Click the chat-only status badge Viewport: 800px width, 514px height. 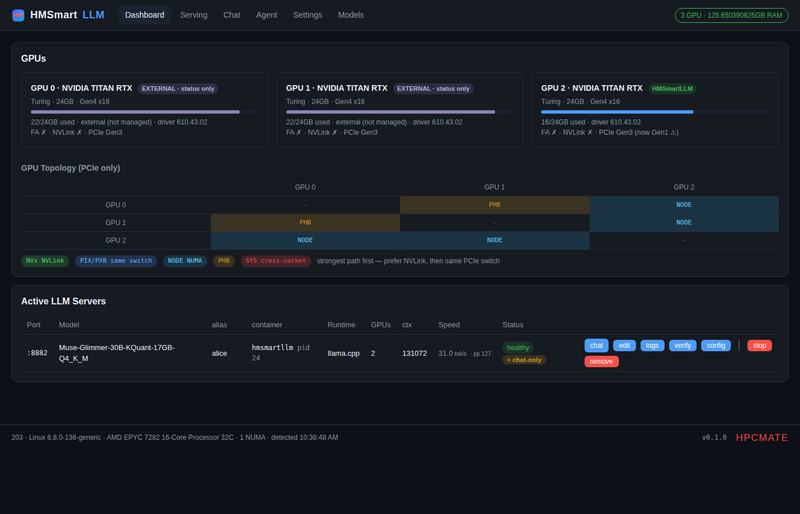pyautogui.click(x=524, y=360)
